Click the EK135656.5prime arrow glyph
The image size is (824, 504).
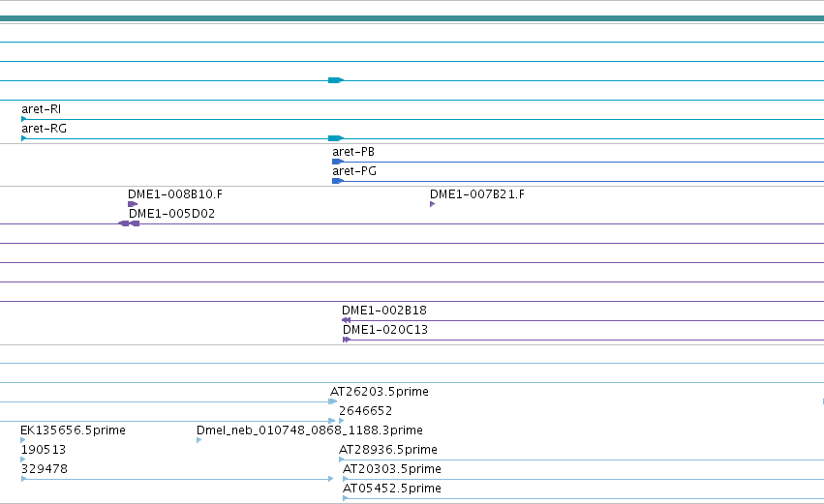pyautogui.click(x=23, y=440)
